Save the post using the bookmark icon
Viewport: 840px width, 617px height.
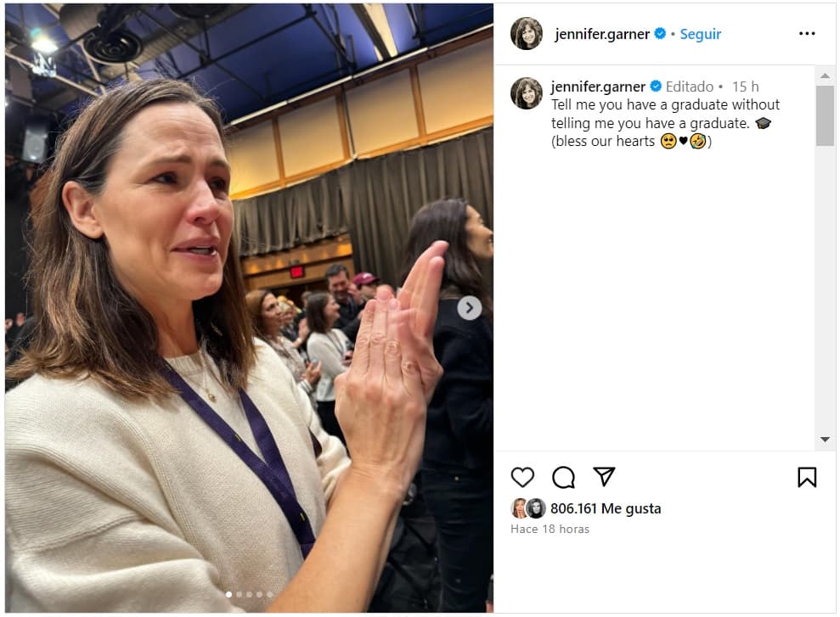tap(807, 478)
